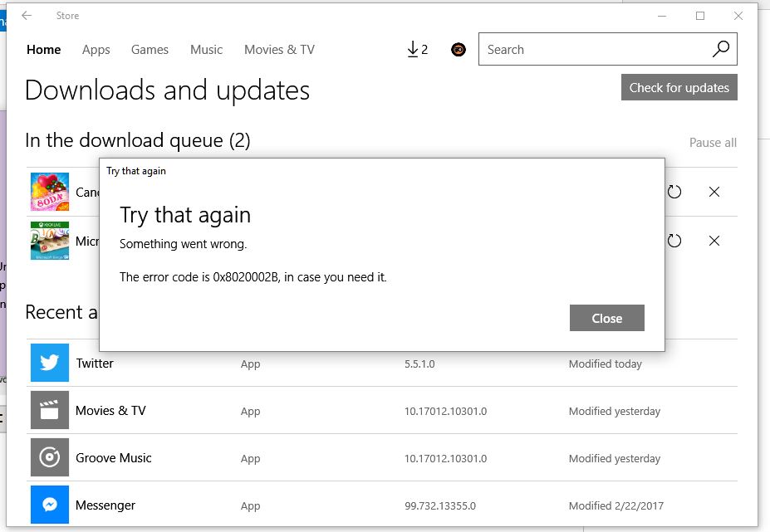
Task: Click the Downloads and updates heading
Action: click(168, 90)
